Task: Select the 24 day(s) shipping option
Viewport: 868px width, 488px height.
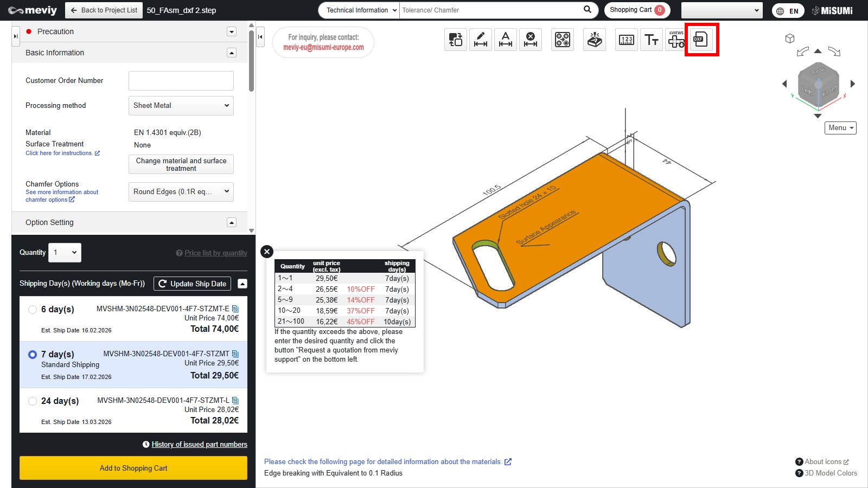Action: point(33,401)
